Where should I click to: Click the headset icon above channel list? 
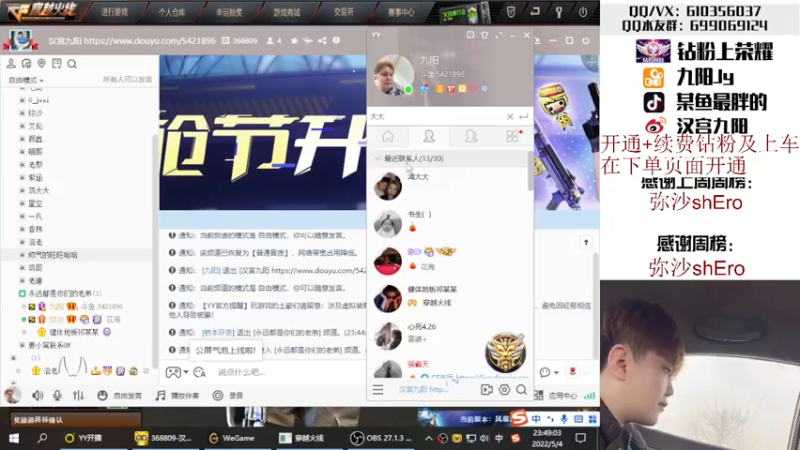pyautogui.click(x=26, y=63)
